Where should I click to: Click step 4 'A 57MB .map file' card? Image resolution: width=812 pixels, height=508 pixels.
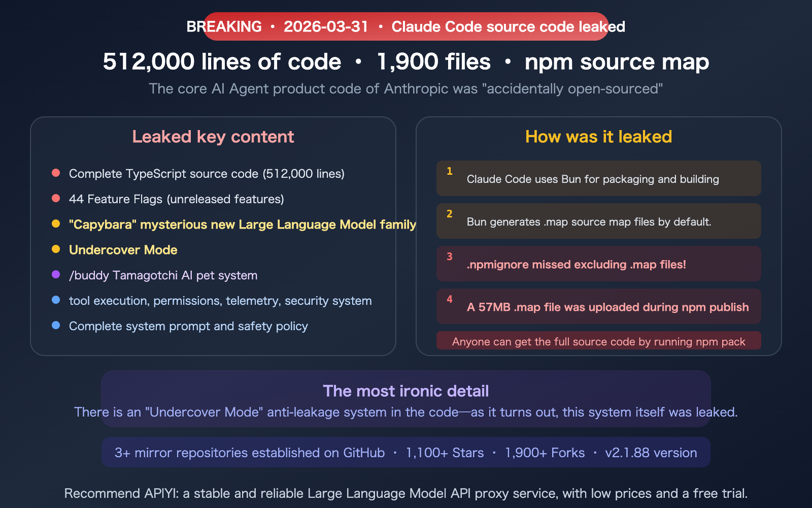pyautogui.click(x=599, y=306)
